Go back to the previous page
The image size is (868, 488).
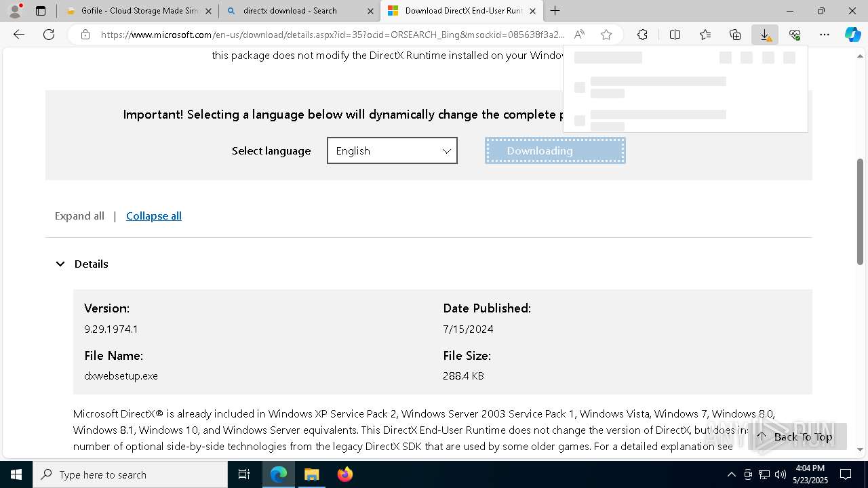click(x=19, y=35)
